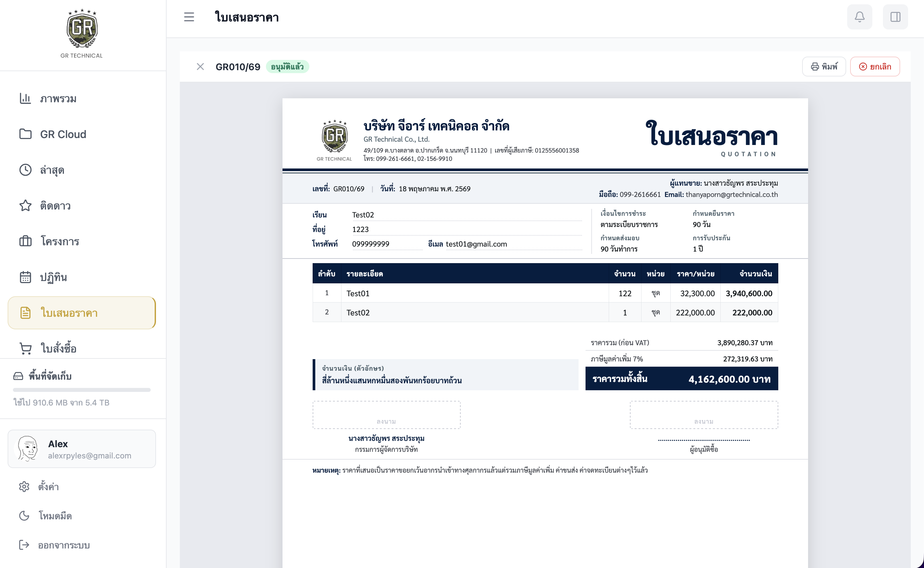Open the hamburger menu icon
The width and height of the screenshot is (924, 568).
[x=189, y=17]
